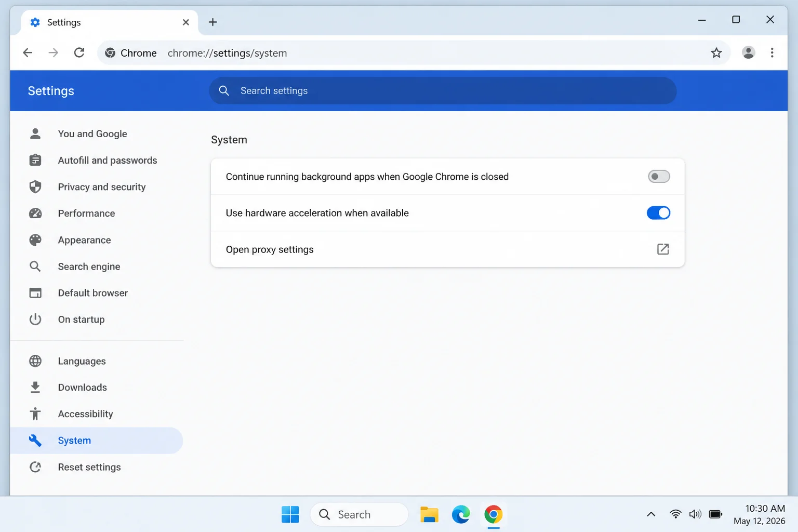Click the speedometer icon beside Performance
The width and height of the screenshot is (798, 532).
[35, 213]
